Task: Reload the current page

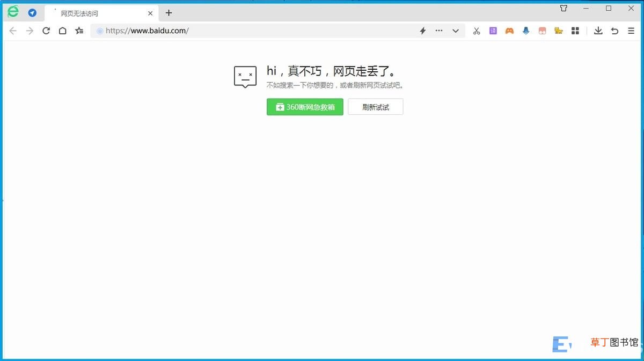Action: pyautogui.click(x=46, y=31)
